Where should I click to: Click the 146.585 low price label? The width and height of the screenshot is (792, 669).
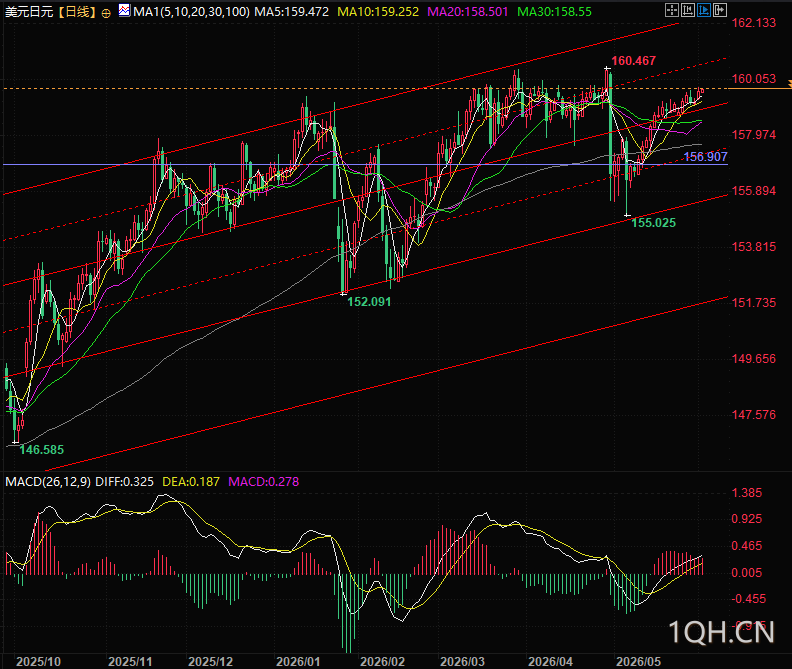point(41,450)
